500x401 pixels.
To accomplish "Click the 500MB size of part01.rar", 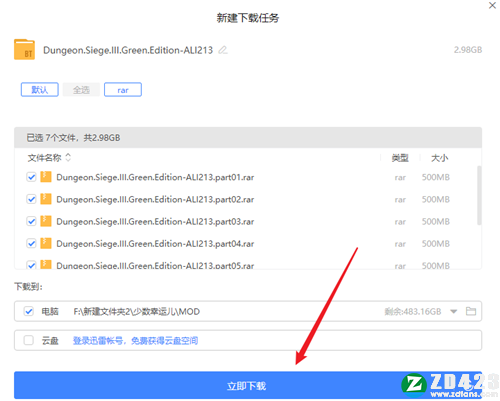I will (436, 177).
